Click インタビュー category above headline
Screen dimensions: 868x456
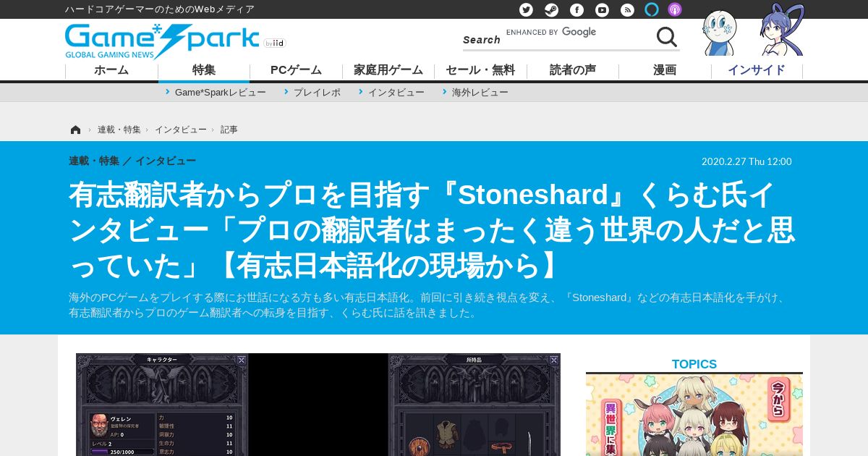pyautogui.click(x=166, y=161)
